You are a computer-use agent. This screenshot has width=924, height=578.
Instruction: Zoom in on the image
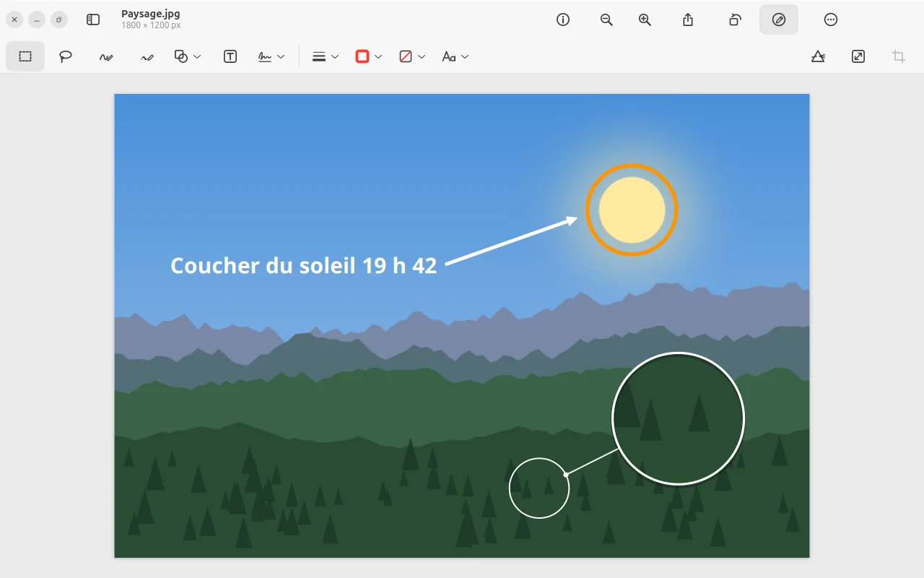point(645,20)
